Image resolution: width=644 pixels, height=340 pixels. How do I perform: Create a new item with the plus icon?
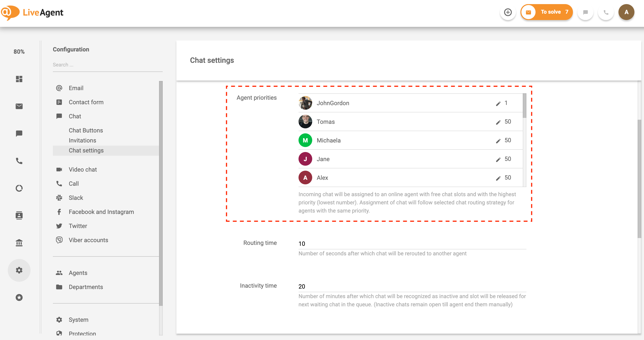pos(508,12)
